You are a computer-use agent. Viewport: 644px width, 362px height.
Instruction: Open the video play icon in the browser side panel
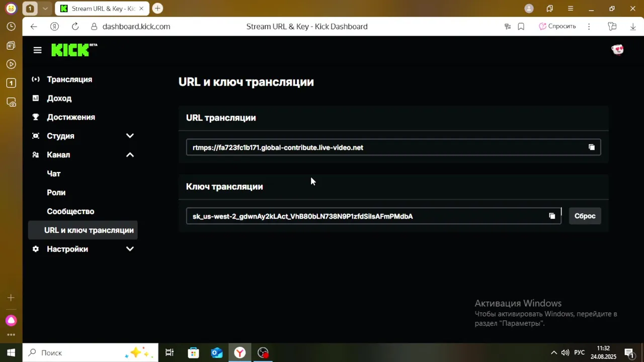tap(11, 64)
